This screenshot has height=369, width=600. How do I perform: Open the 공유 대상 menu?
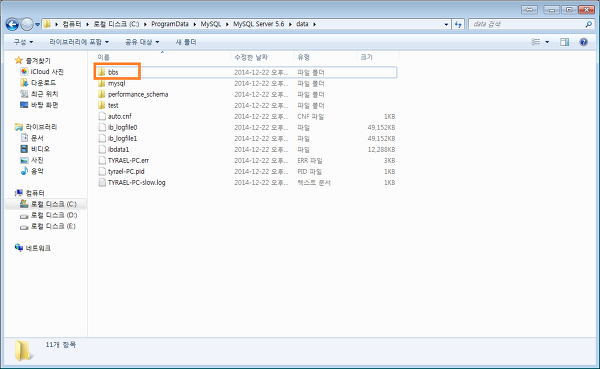[142, 42]
